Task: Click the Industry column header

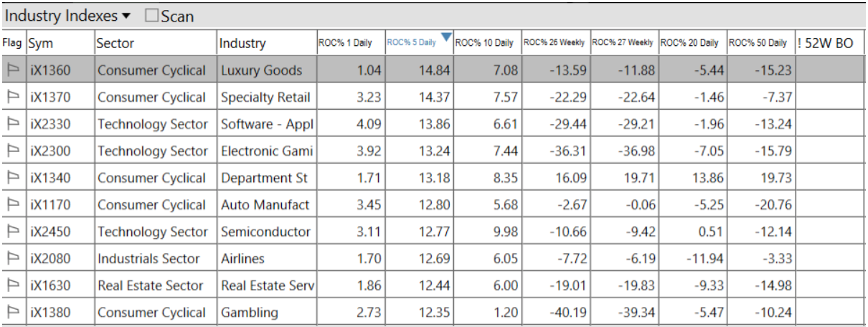Action: 266,43
